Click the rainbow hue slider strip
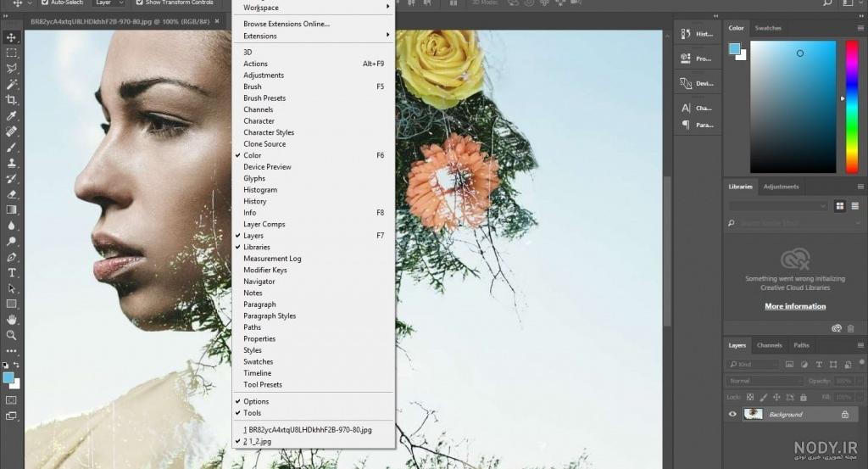Image resolution: width=868 pixels, height=469 pixels. coord(852,106)
